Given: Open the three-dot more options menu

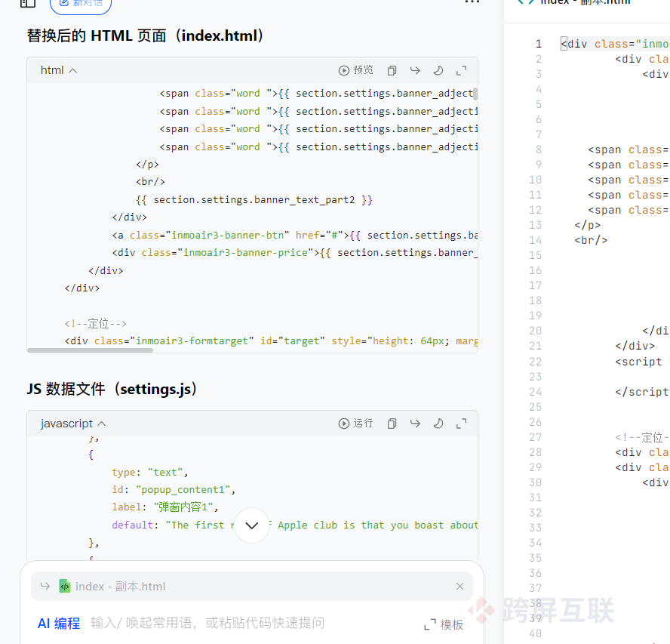Looking at the screenshot, I should coord(472,3).
